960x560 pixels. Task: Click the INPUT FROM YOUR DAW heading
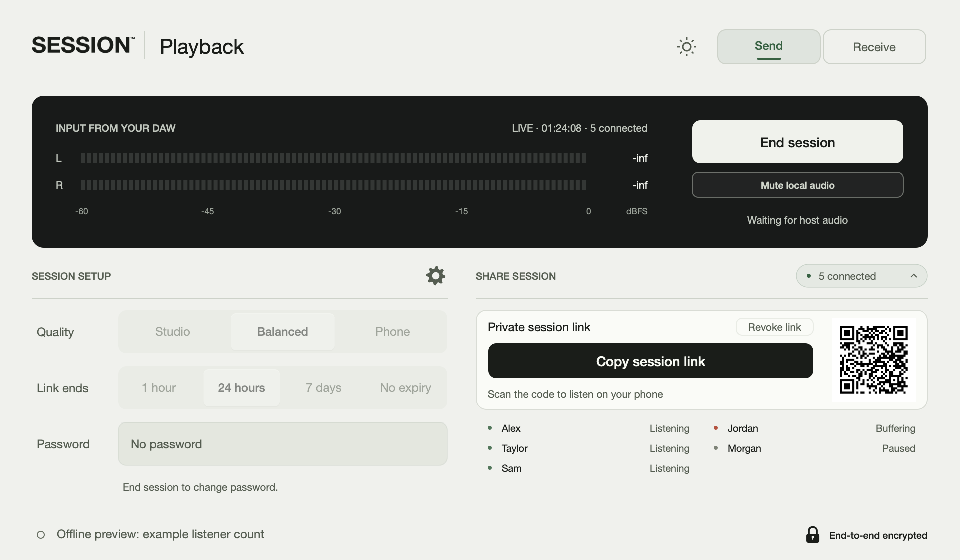click(116, 128)
